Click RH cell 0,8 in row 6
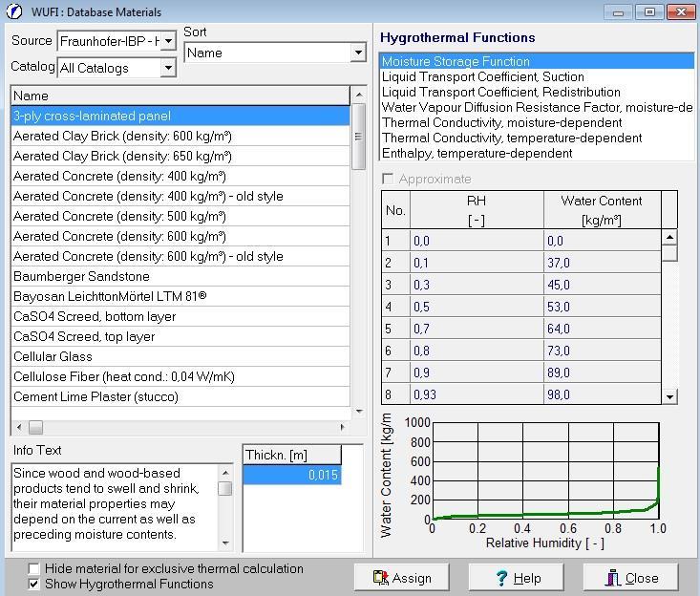Viewport: 700px width, 596px height. point(477,350)
